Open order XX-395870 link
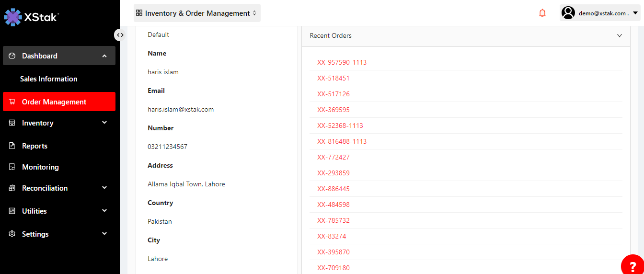 click(333, 252)
